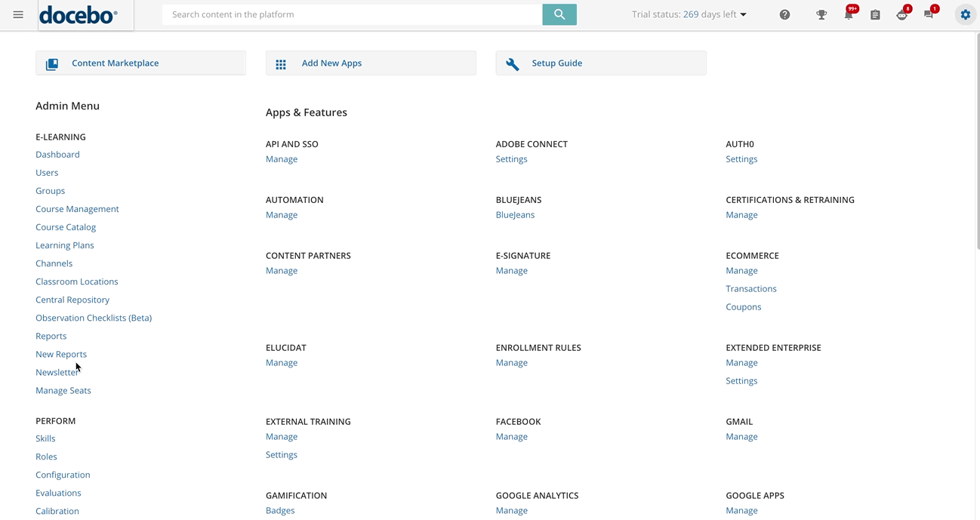Click Manage under Enrollment Rules
Image resolution: width=980 pixels, height=520 pixels.
coord(511,363)
